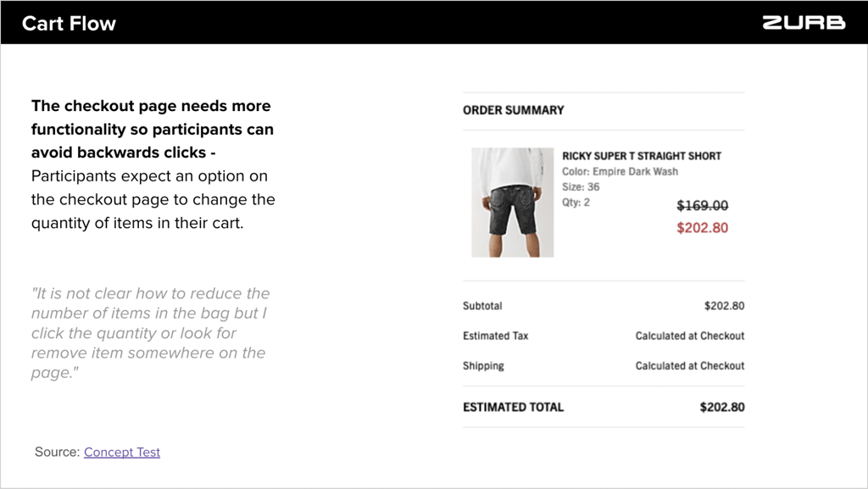
Task: Click the Subtotal $202.80 amount
Action: tap(724, 306)
